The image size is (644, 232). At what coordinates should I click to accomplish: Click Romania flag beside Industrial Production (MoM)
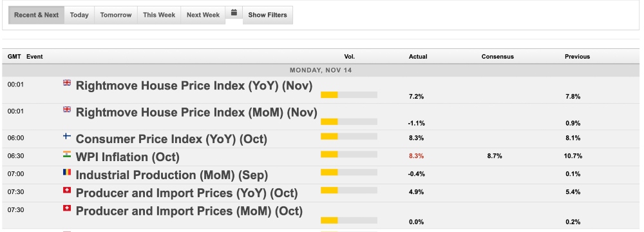click(x=67, y=172)
